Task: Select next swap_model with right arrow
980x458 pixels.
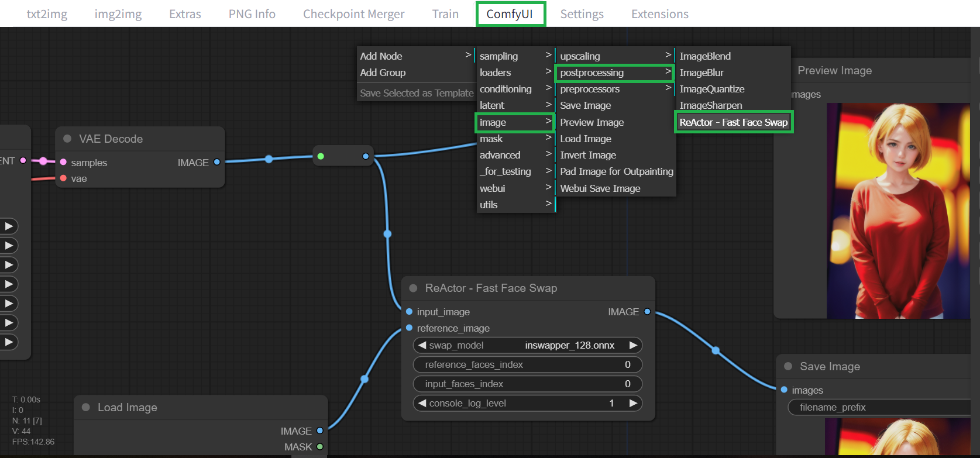Action: [633, 345]
